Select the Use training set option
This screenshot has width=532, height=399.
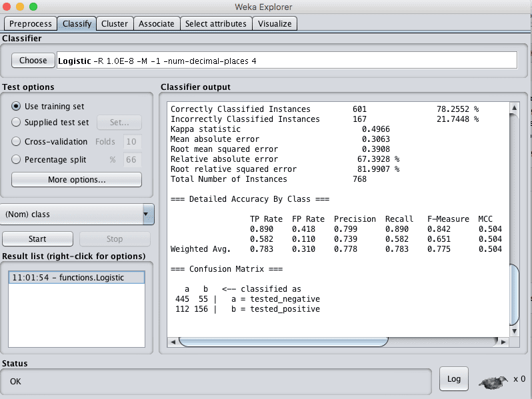[x=15, y=106]
